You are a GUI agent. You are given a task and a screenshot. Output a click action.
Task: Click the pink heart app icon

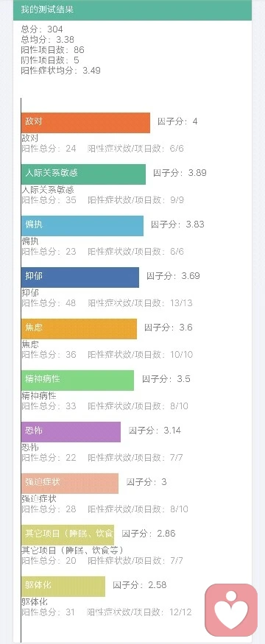point(231,610)
